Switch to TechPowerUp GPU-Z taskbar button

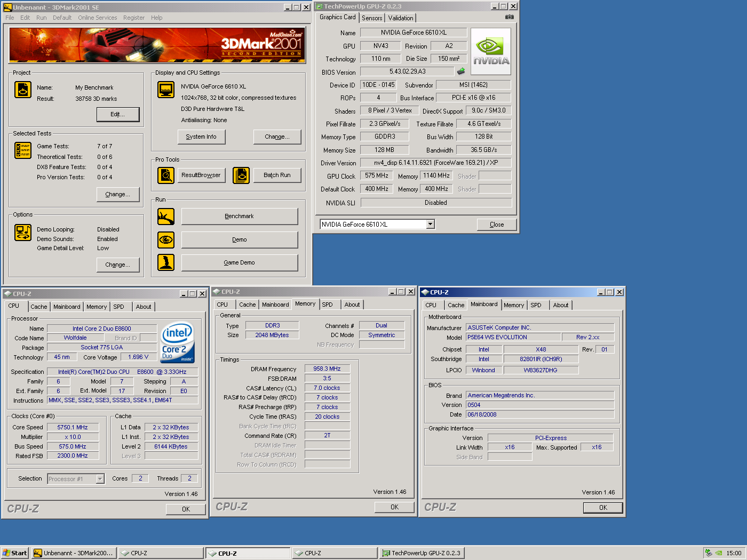[x=422, y=553]
